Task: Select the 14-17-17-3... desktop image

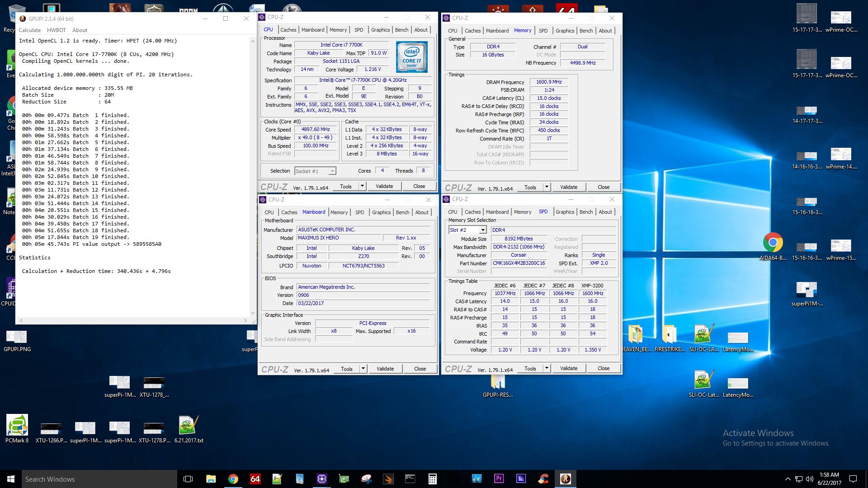Action: point(807,115)
